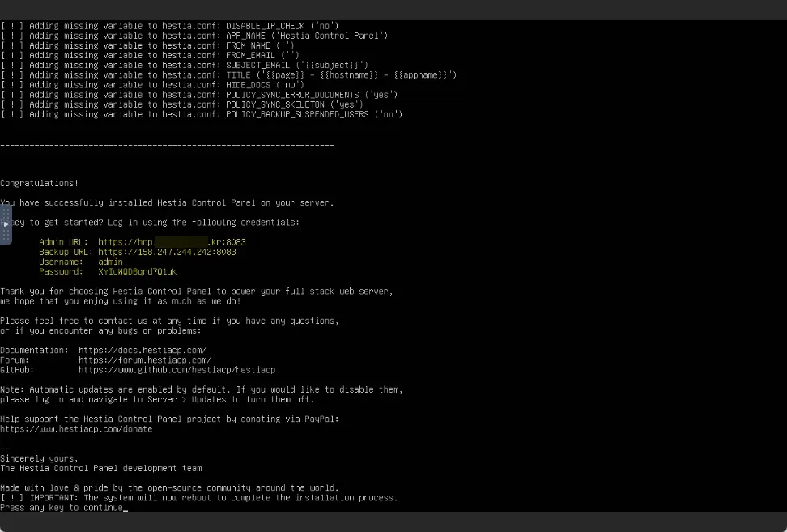This screenshot has height=532, width=787.
Task: Click the Congratulations! line
Action: pyautogui.click(x=39, y=183)
